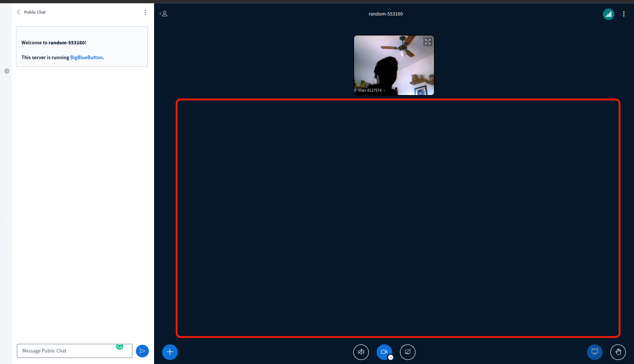Restore the presentation with the easel icon
Screen dimensions: 634x364
(x=594, y=352)
